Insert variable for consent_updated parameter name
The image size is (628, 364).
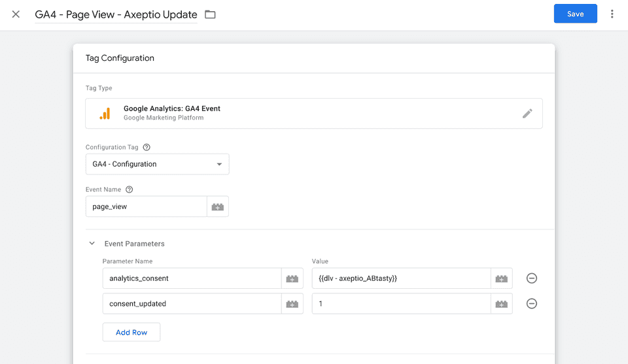292,304
